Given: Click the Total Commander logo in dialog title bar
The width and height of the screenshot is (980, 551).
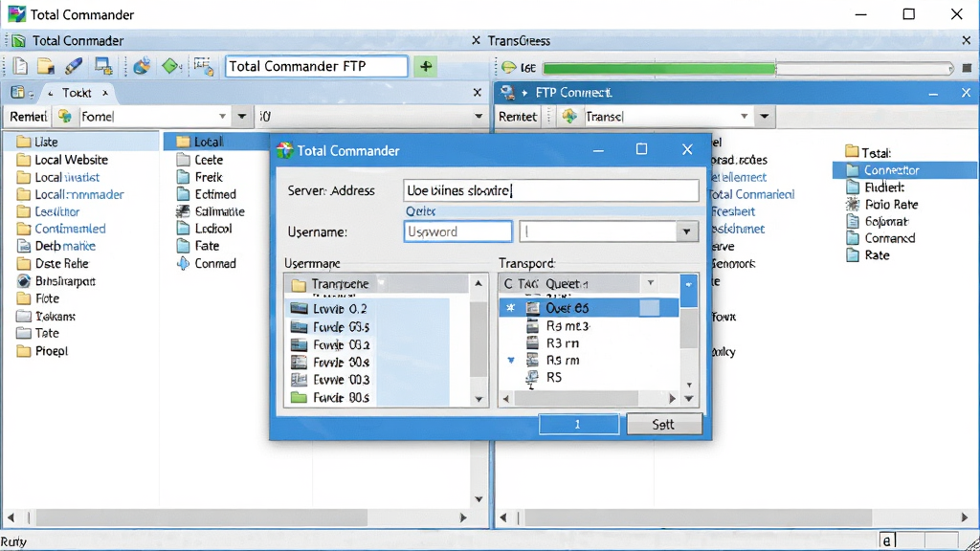Looking at the screenshot, I should [285, 150].
